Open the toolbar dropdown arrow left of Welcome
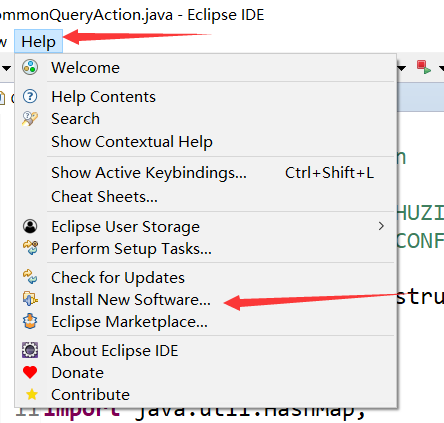The image size is (444, 423). click(x=6, y=68)
